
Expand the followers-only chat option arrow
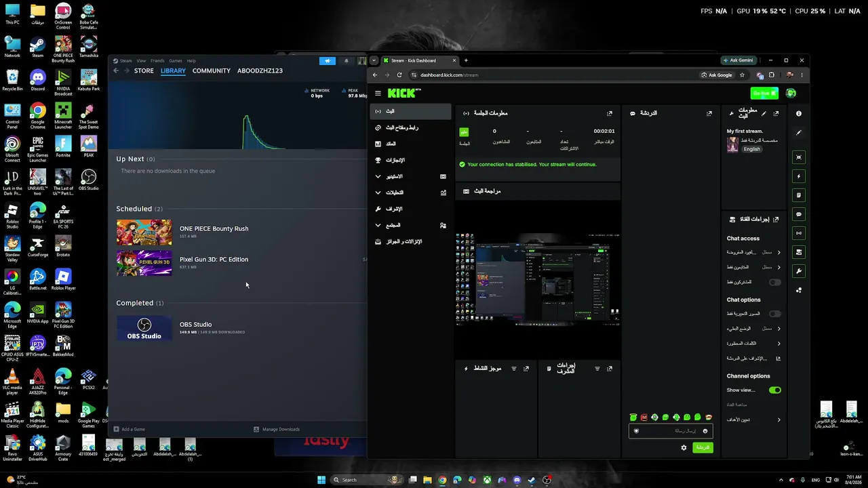778,267
